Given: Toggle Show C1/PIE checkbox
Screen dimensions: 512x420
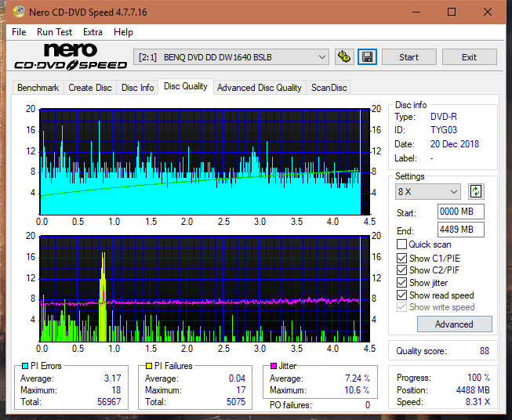Looking at the screenshot, I should (401, 258).
